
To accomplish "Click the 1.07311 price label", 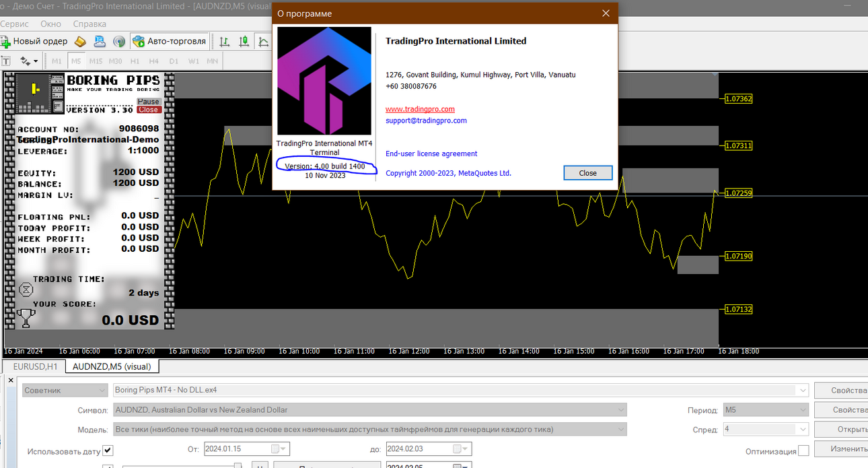I will pos(739,145).
